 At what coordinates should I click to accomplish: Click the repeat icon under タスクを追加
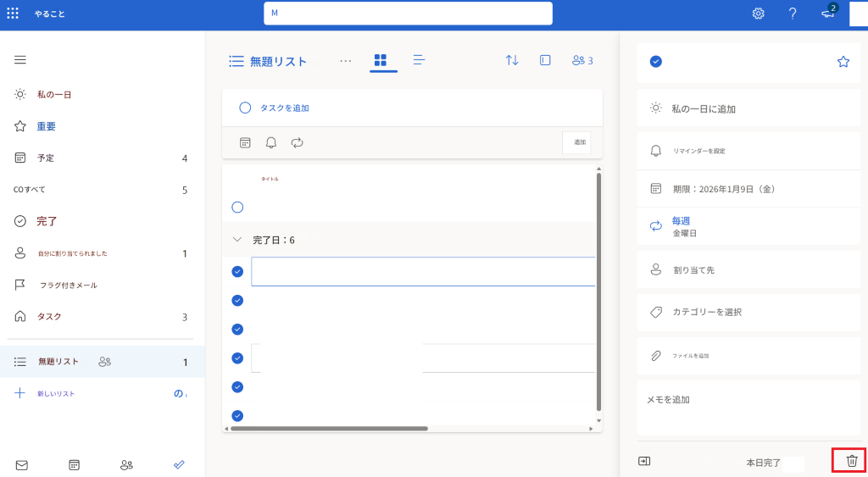pyautogui.click(x=298, y=143)
